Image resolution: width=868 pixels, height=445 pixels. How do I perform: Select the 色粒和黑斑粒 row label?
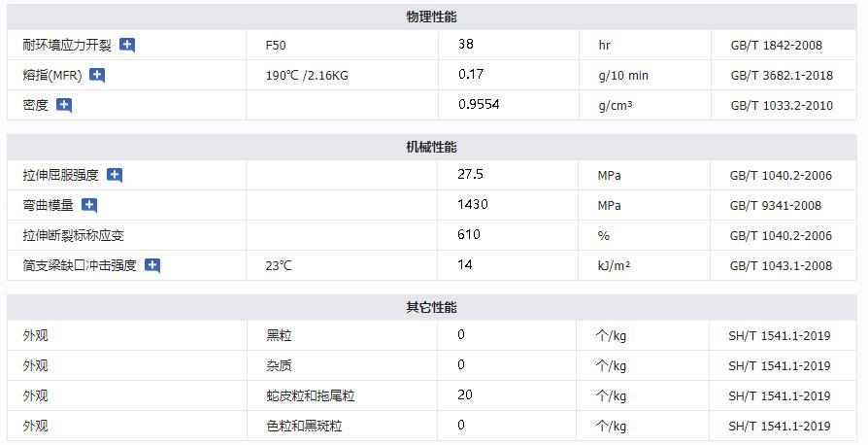(304, 426)
